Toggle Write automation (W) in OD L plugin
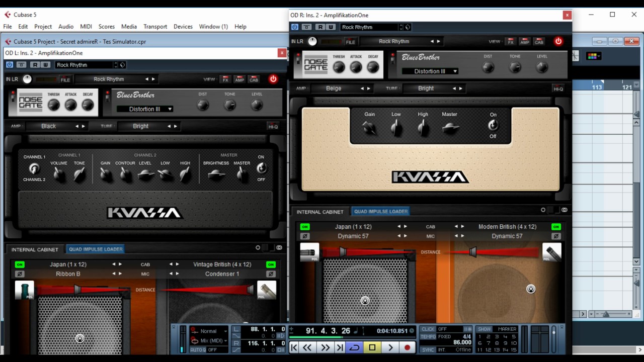Viewport: 644px width, 362px height. [45, 65]
